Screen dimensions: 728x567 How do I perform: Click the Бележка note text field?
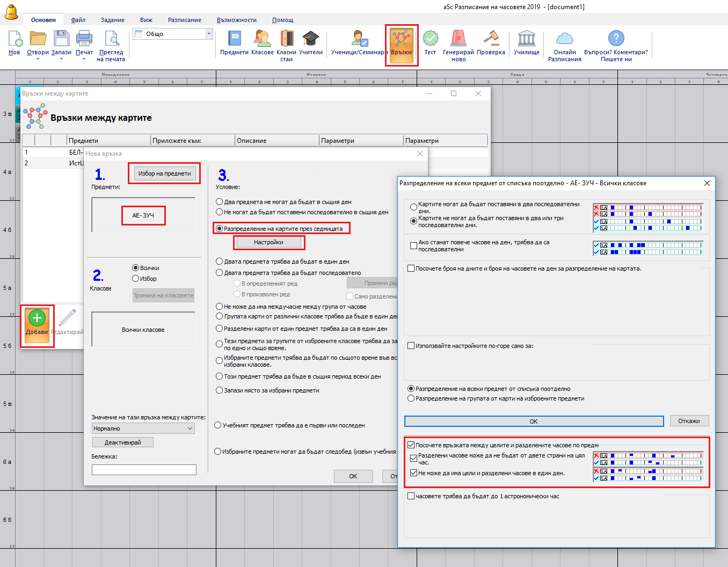click(144, 470)
